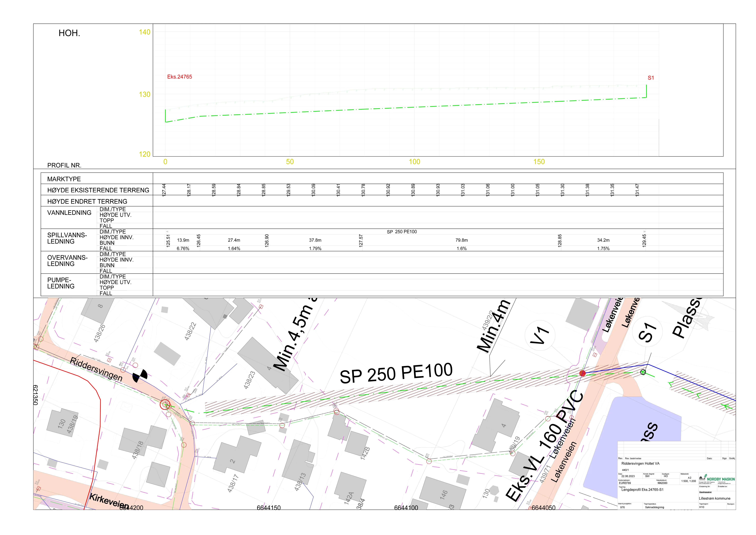Click the slope value '1.75%'
Image resolution: width=756 pixels, height=535 pixels.
pyautogui.click(x=603, y=249)
